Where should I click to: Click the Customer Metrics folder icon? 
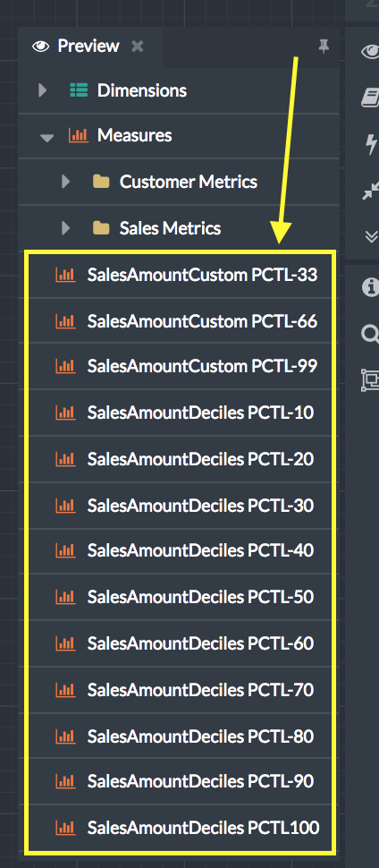101,181
